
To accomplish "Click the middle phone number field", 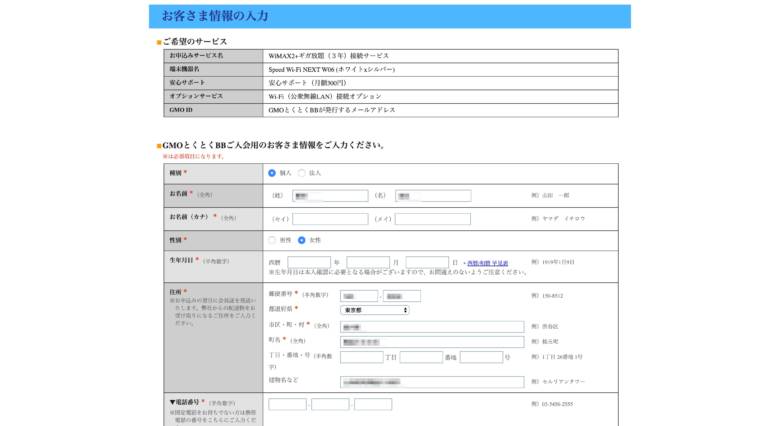I will click(x=330, y=404).
